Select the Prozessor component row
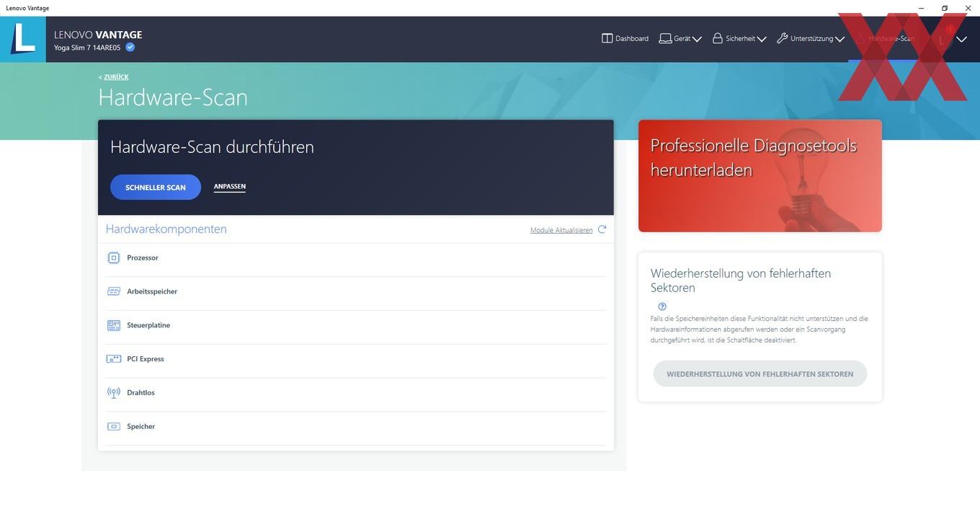This screenshot has width=980, height=530. click(356, 258)
